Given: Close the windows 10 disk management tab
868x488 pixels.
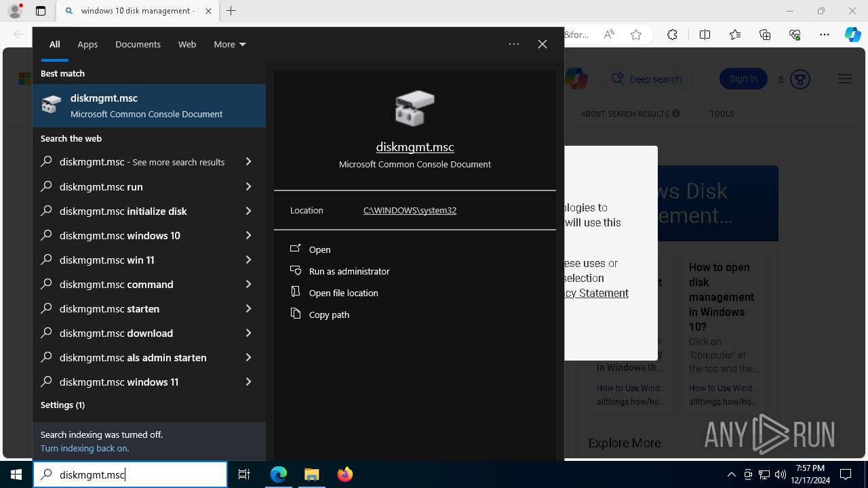Looking at the screenshot, I should pyautogui.click(x=208, y=11).
